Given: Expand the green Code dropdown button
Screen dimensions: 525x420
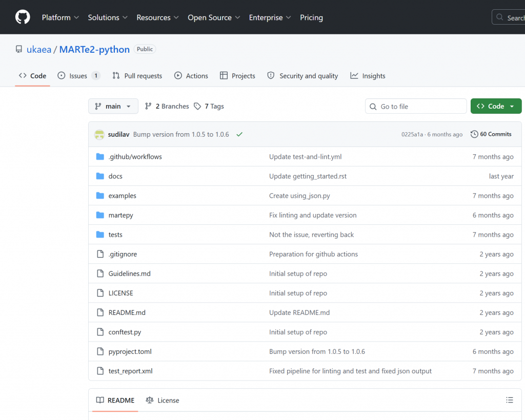Looking at the screenshot, I should click(x=496, y=107).
